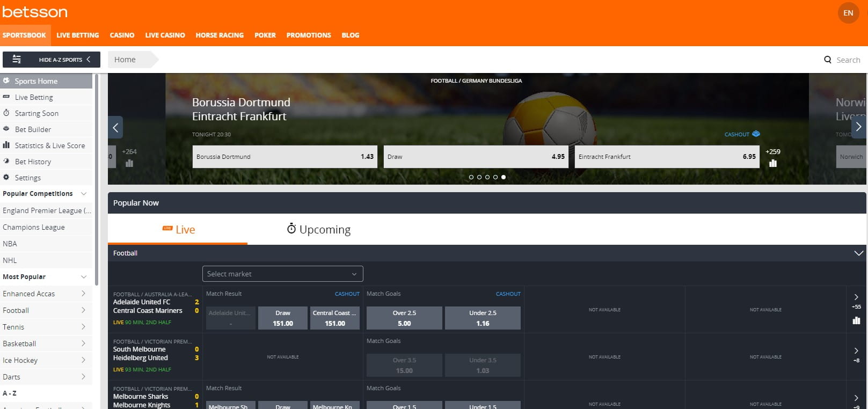
Task: Open the Live Casino menu item
Action: [x=165, y=35]
